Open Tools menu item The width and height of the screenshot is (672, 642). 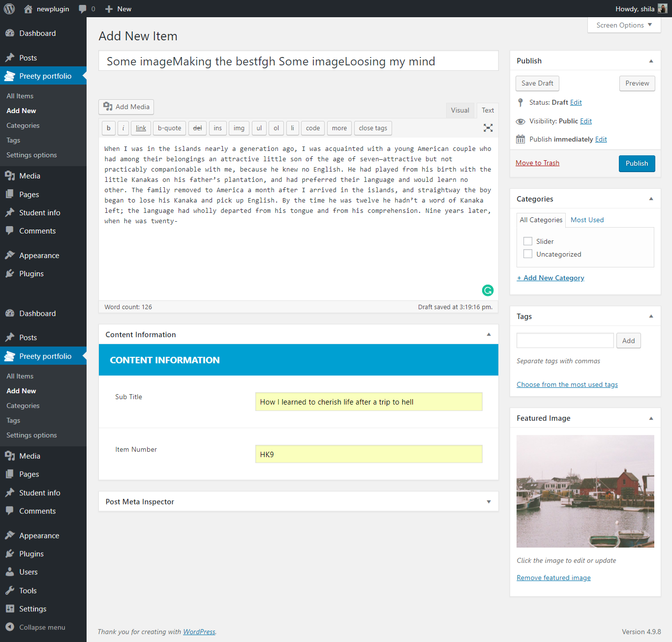[x=43, y=591]
